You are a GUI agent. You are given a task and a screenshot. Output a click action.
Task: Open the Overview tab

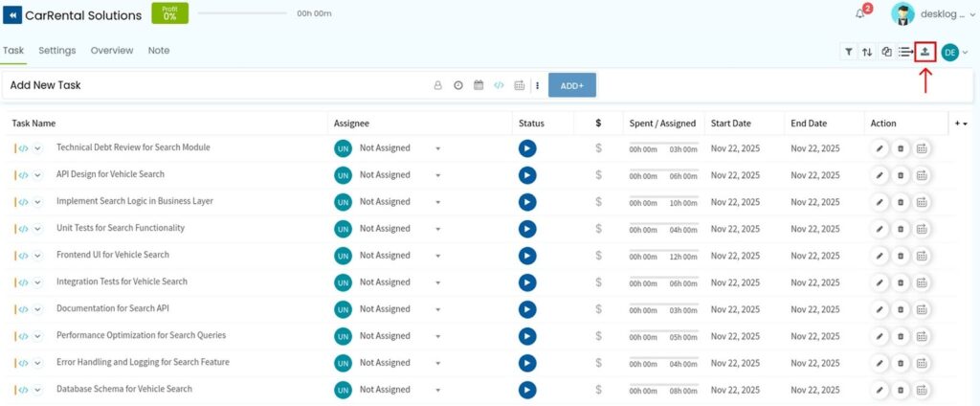point(112,51)
